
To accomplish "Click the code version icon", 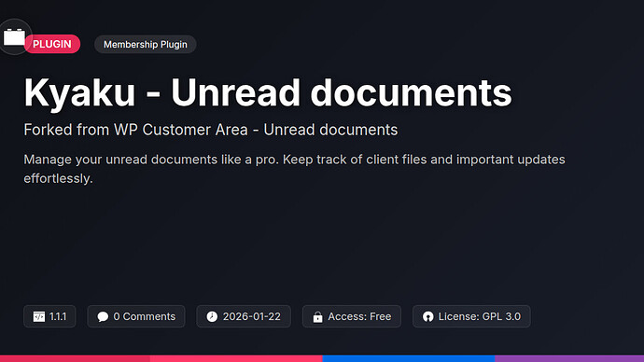I will click(x=39, y=316).
